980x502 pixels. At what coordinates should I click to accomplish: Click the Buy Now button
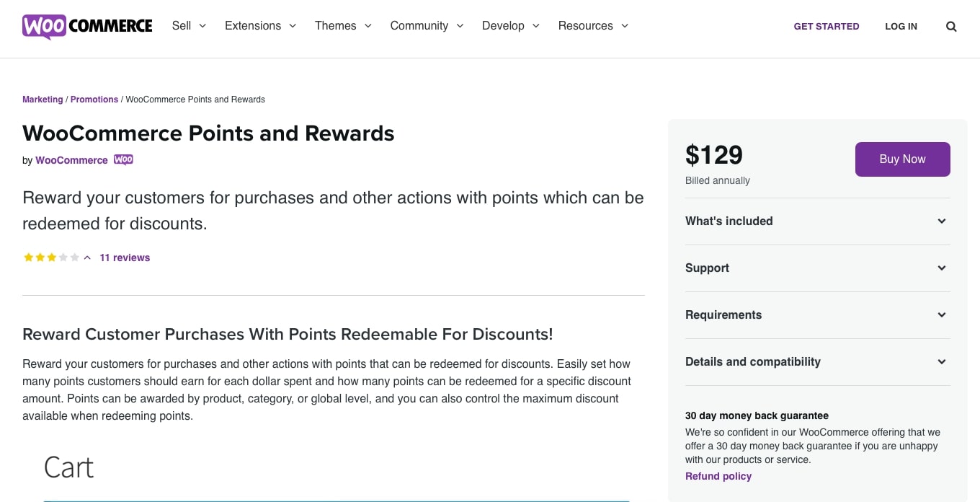point(902,159)
